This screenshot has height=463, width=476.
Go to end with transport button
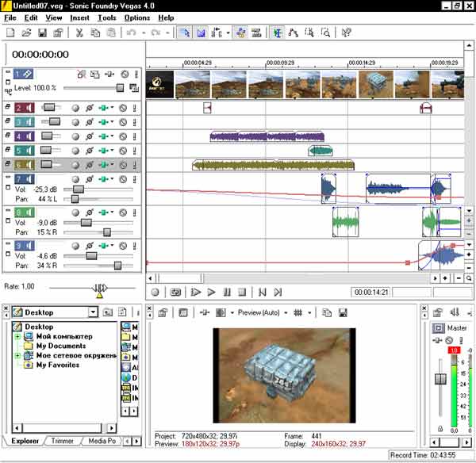pyautogui.click(x=278, y=293)
